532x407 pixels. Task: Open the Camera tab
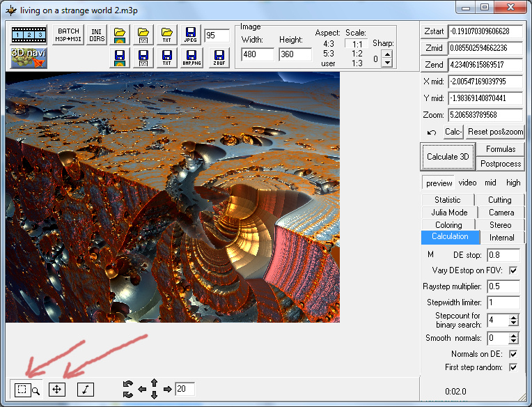coord(501,213)
